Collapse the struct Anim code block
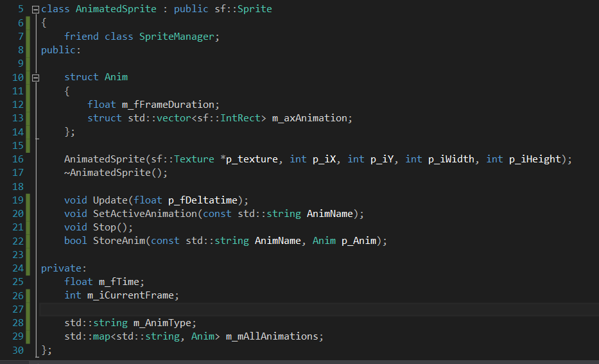Viewport: 599px width, 364px height. point(35,77)
